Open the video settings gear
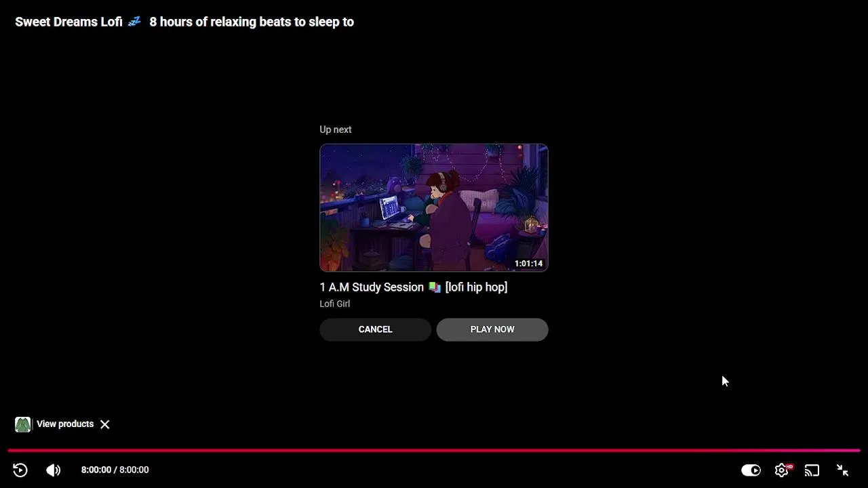Viewport: 868px width, 488px height. pos(782,470)
